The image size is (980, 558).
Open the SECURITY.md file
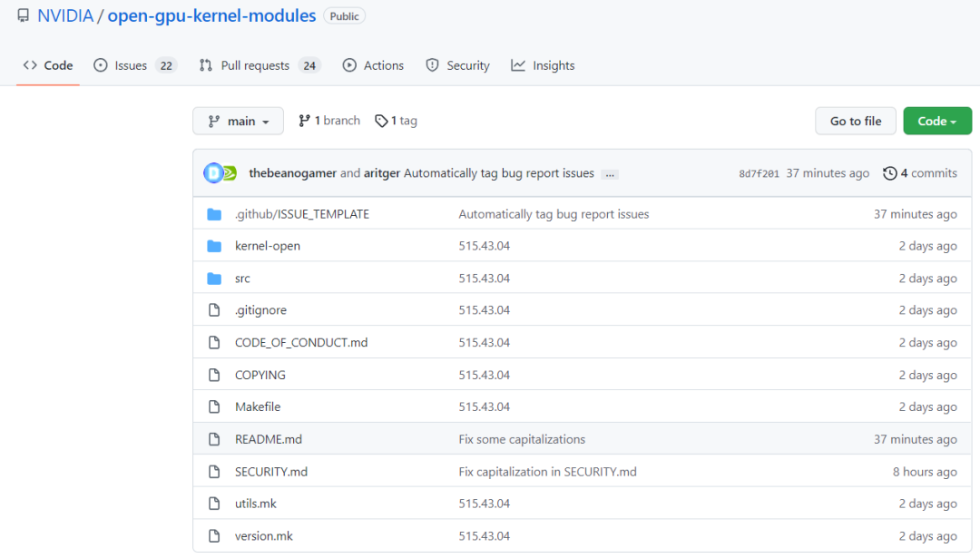pyautogui.click(x=270, y=472)
